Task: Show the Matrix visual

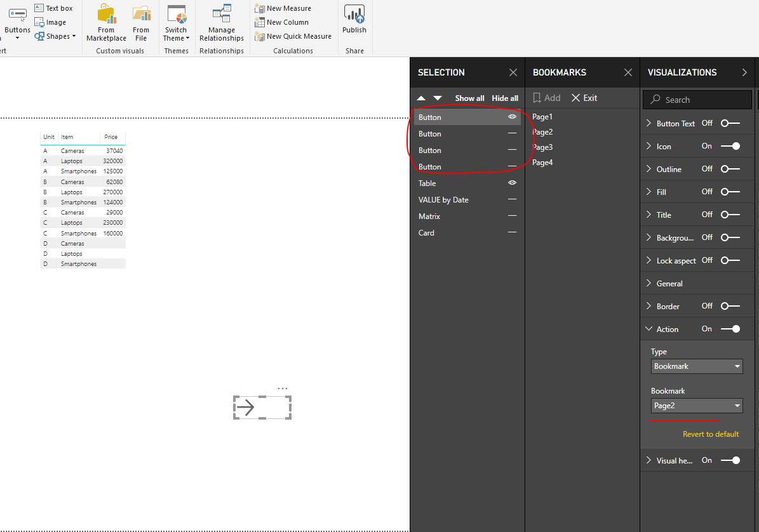Action: 512,216
